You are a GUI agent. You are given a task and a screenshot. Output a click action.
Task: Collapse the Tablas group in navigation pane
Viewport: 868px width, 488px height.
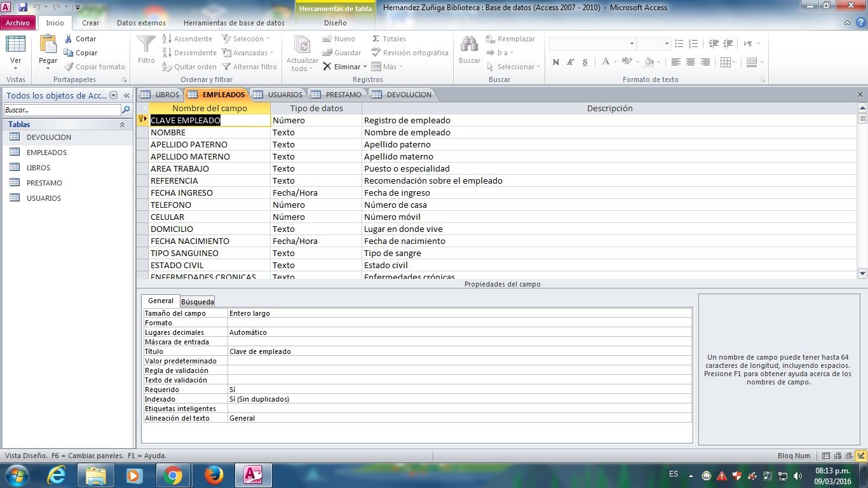pos(122,125)
